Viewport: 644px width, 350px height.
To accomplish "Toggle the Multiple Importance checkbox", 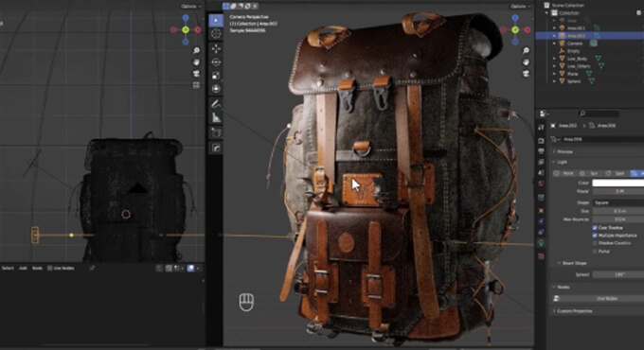I will (595, 236).
